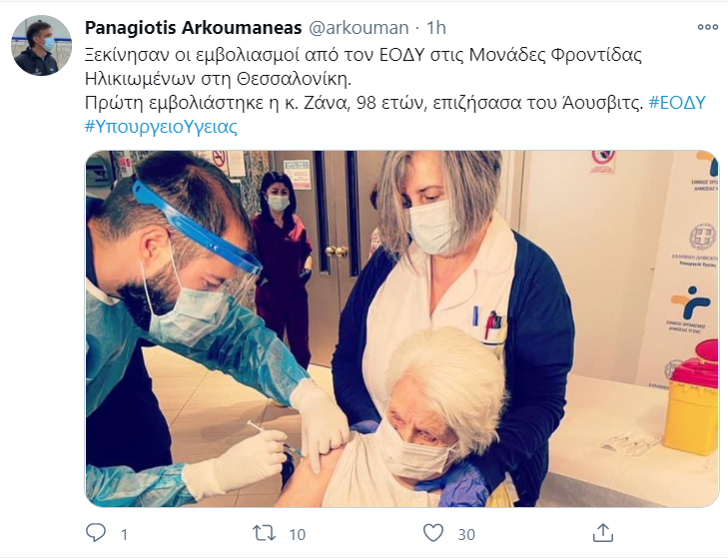Click the share upload arrow icon

[x=602, y=533]
